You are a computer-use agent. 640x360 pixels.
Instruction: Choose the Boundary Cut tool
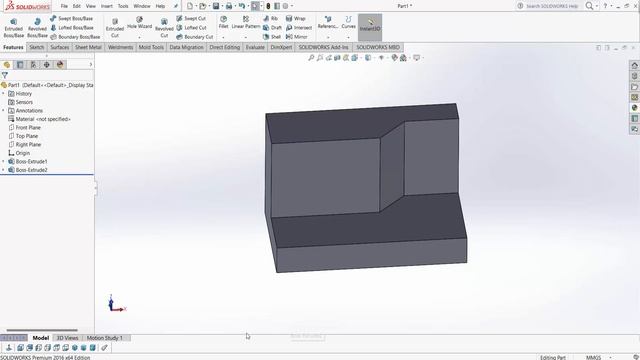point(195,37)
